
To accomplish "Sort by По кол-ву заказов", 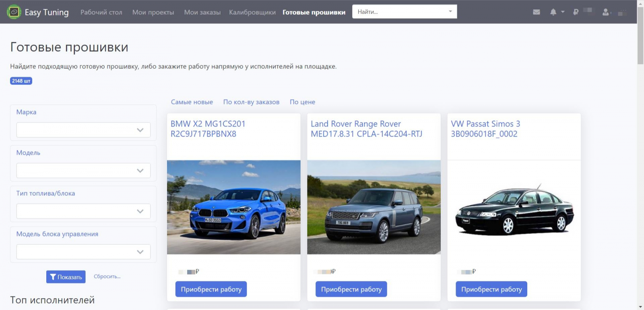I will click(252, 102).
